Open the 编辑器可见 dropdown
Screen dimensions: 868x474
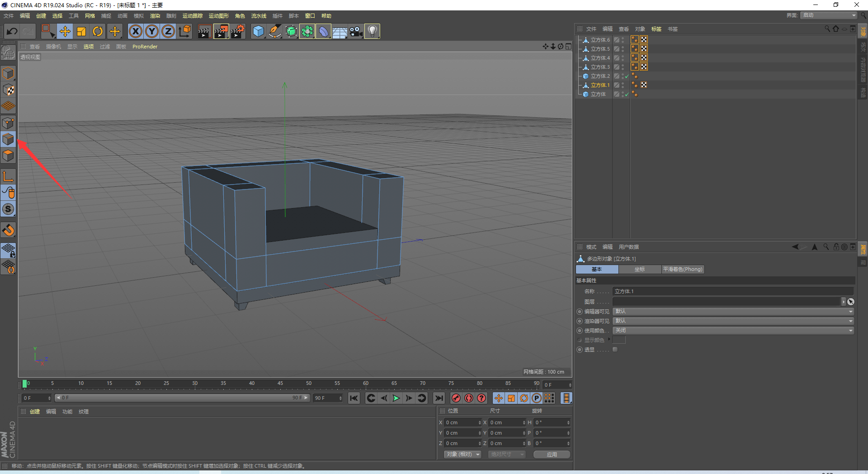(733, 312)
